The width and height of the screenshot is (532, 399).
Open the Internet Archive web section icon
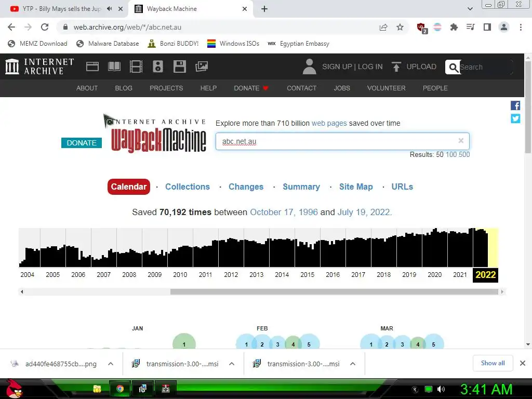[x=92, y=66]
